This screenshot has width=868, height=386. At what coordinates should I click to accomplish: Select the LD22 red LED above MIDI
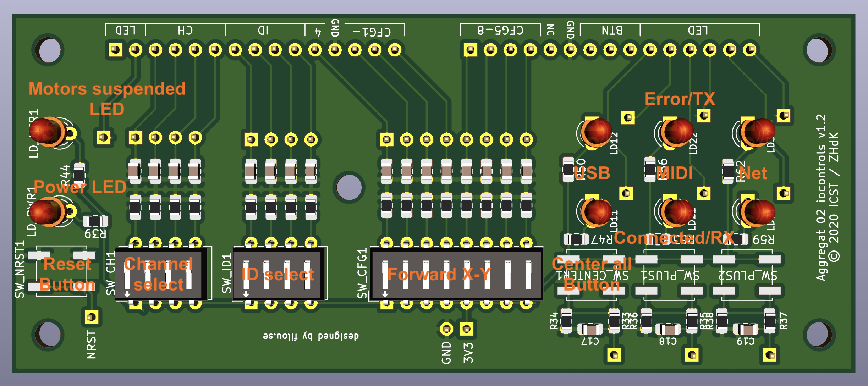coord(677,132)
